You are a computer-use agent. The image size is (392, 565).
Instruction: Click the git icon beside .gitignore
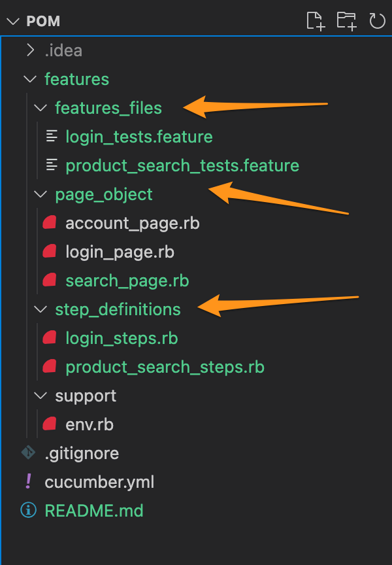[x=29, y=453]
